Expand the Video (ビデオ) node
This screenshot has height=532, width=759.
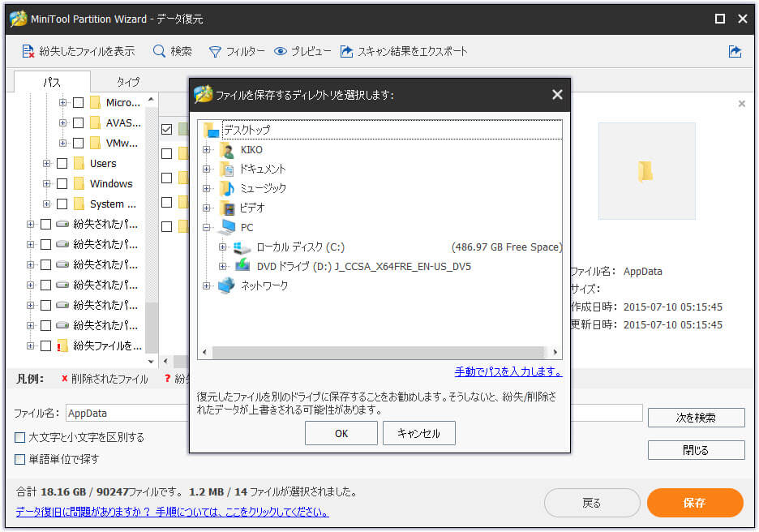pyautogui.click(x=207, y=208)
